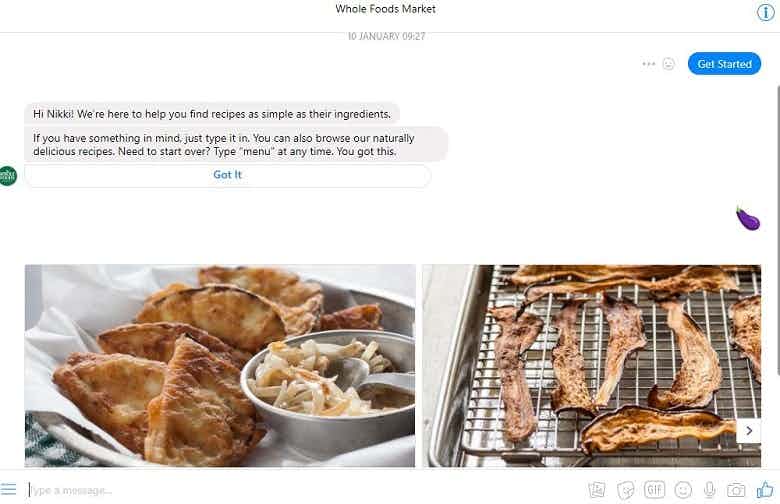Click the hamburger menu beside message box

9,489
